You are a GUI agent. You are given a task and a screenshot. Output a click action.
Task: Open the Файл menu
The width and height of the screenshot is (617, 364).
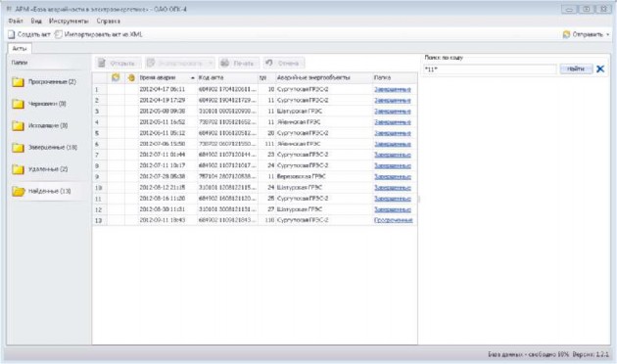click(16, 21)
